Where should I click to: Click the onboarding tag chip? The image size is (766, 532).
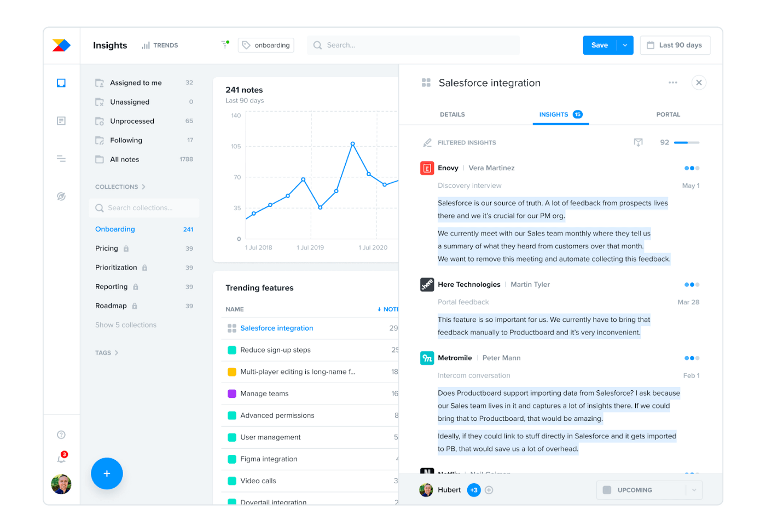click(266, 45)
